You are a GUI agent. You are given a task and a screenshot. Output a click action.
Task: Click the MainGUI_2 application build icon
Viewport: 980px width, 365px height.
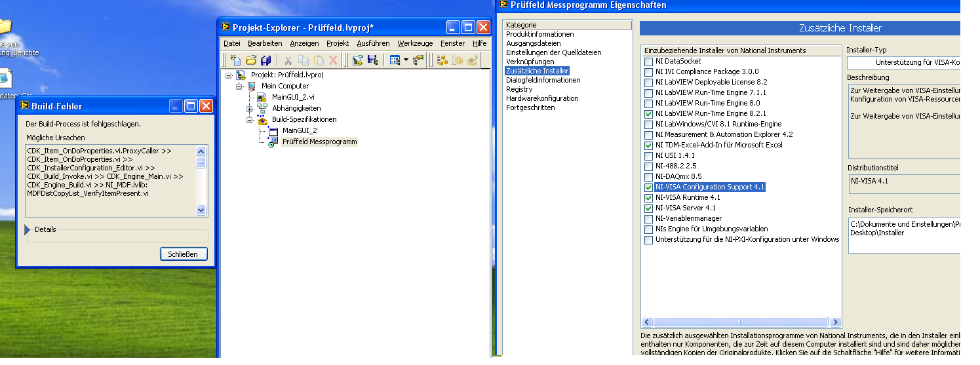pos(273,131)
